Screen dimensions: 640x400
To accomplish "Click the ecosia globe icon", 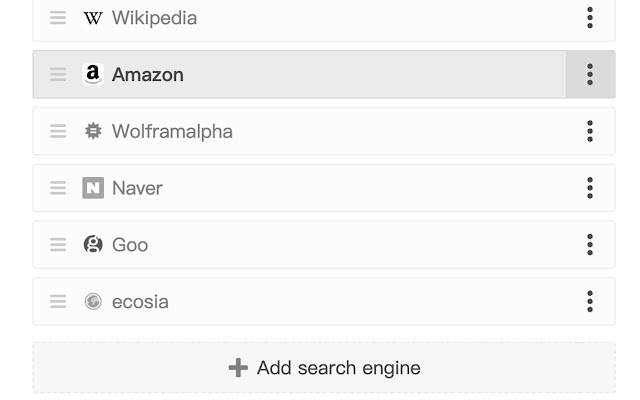I will tap(93, 302).
